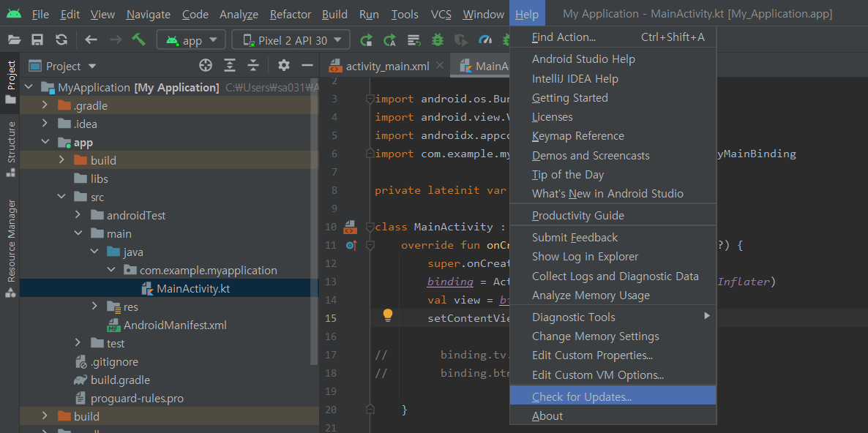
Task: Expand the .idea folder
Action: 45,124
